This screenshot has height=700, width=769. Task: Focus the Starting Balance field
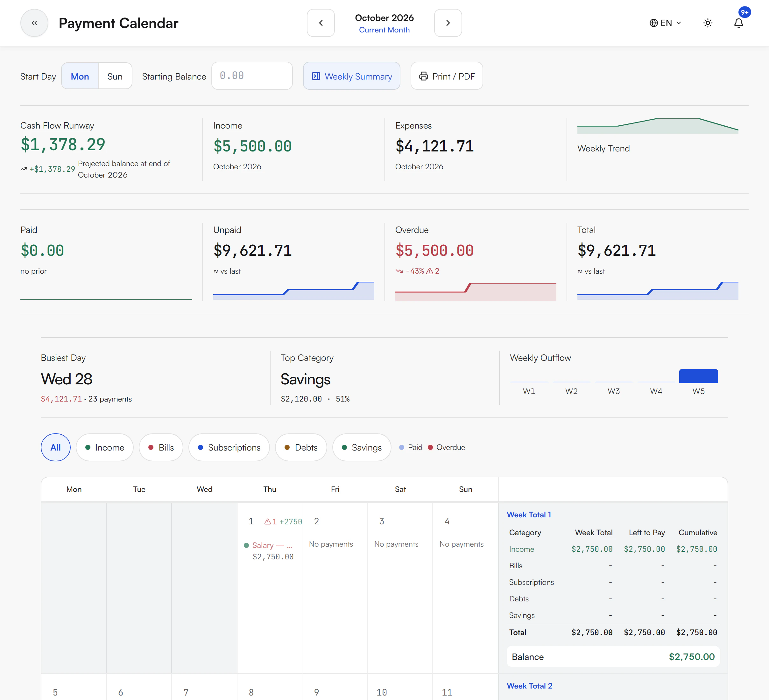[x=252, y=76]
